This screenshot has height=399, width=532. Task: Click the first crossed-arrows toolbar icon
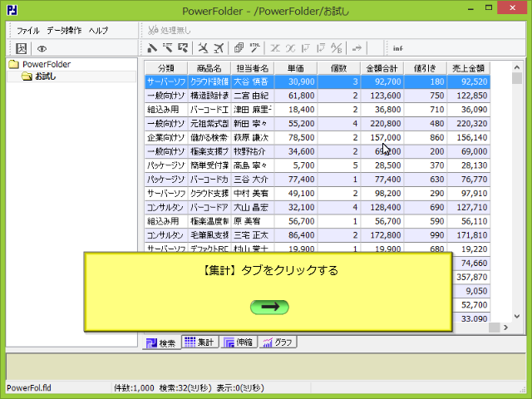pyautogui.click(x=203, y=48)
